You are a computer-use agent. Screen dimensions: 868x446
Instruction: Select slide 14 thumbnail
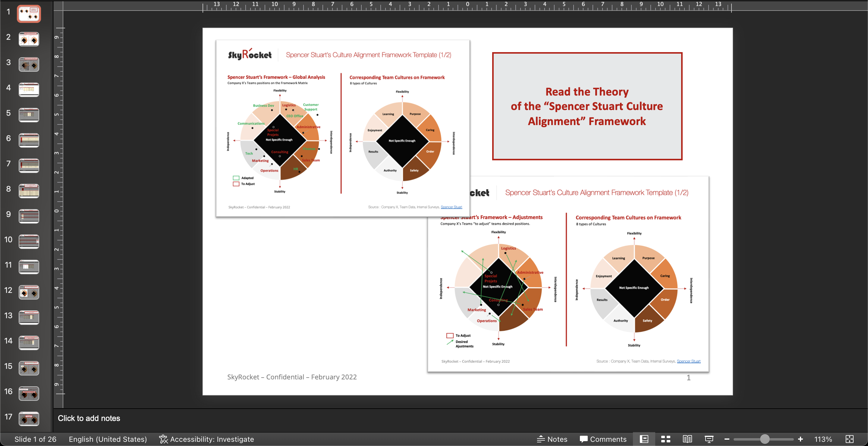[29, 343]
